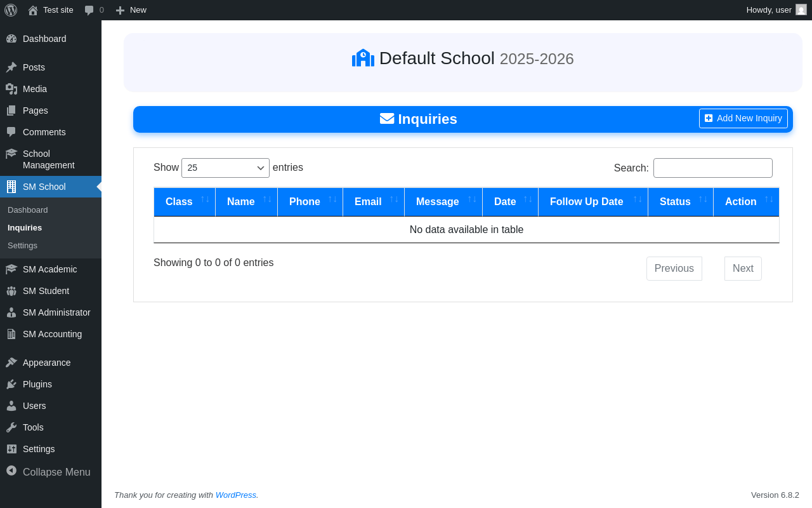Click the Media icon in sidebar
This screenshot has height=508, width=812.
pos(11,89)
